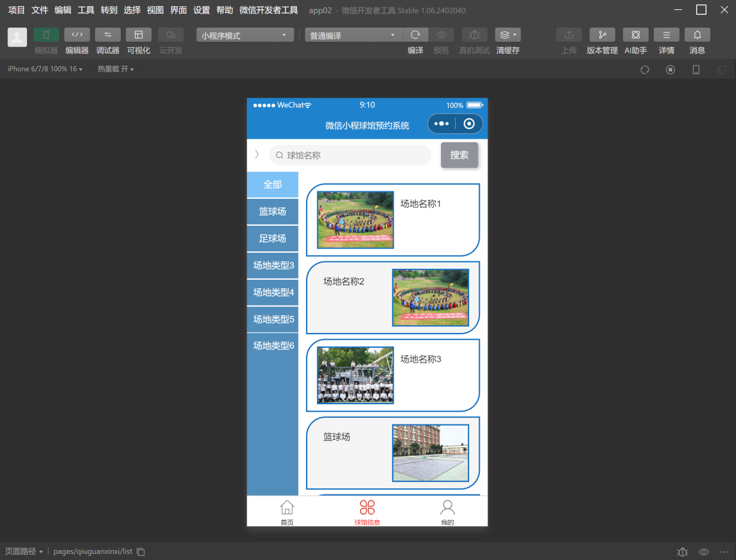Toggle the Simulator panel button
The image size is (736, 560).
[46, 35]
